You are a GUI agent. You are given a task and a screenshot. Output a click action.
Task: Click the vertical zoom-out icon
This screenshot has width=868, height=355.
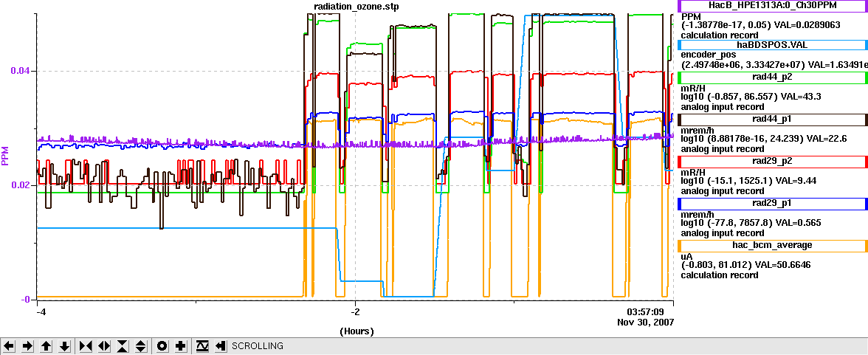pyautogui.click(x=141, y=346)
